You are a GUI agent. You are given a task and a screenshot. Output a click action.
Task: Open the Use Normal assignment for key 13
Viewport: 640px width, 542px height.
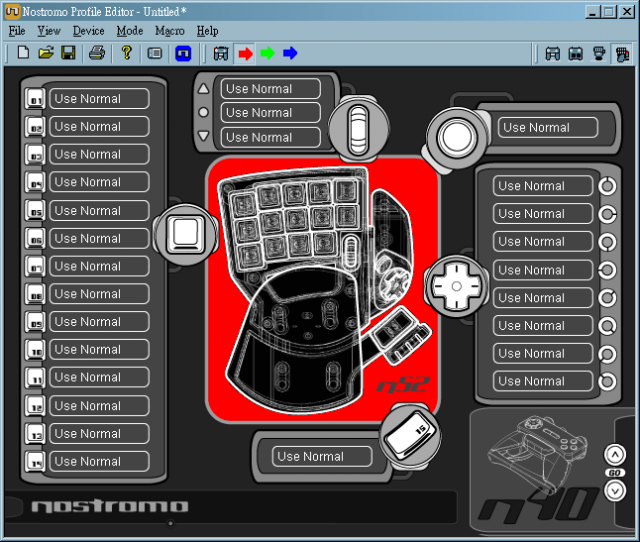[99, 433]
